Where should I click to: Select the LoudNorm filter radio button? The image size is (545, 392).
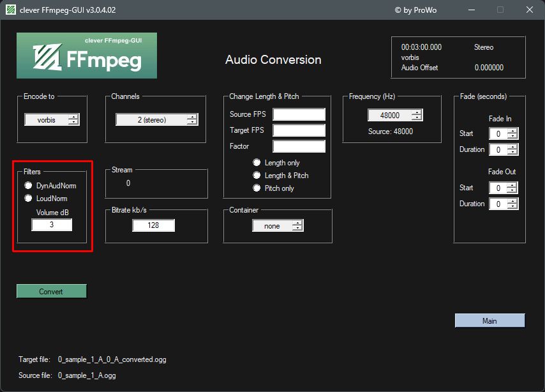pyautogui.click(x=28, y=199)
